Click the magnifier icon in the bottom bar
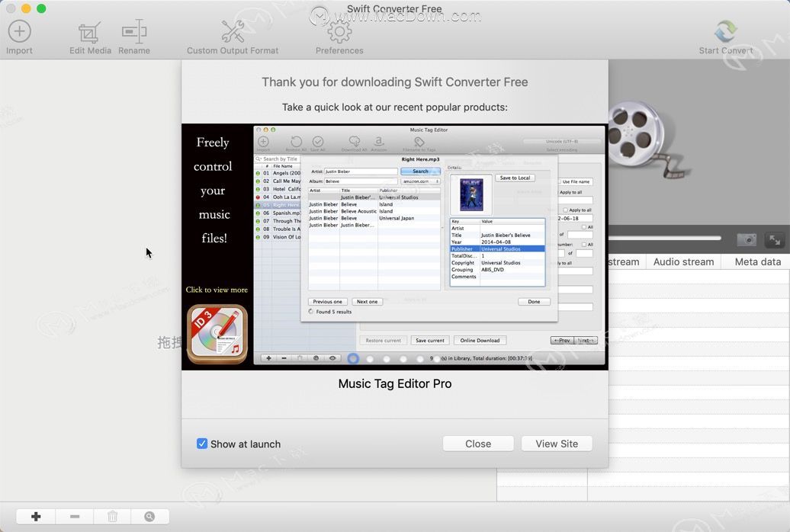The width and height of the screenshot is (790, 532). click(149, 517)
